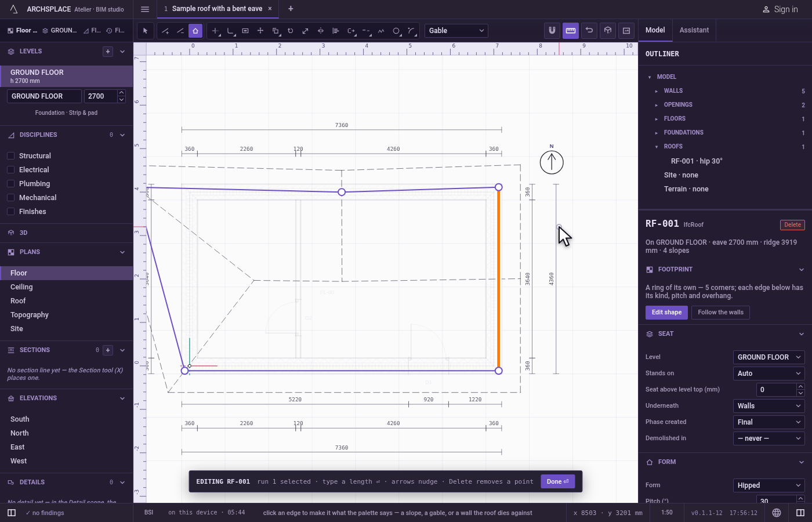Viewport: 812px width, 522px height.
Task: Choose the rotate tool in toolbar
Action: pos(291,31)
